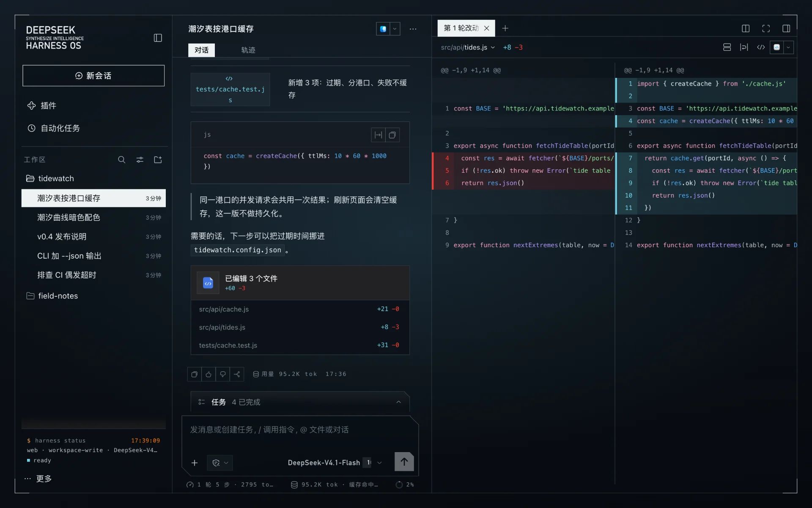Toggle raw code view in diff
812x508 pixels.
click(x=761, y=47)
